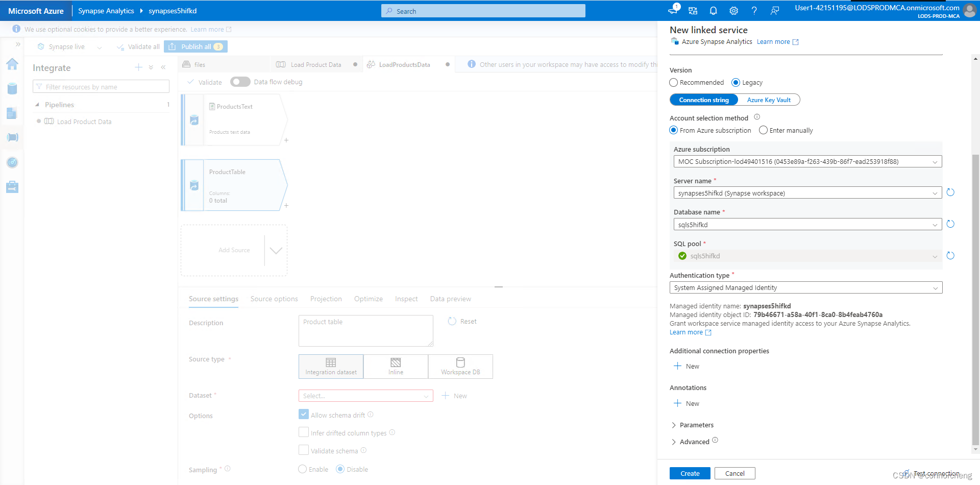The height and width of the screenshot is (485, 980).
Task: Uncheck Allow schema drift
Action: point(304,414)
